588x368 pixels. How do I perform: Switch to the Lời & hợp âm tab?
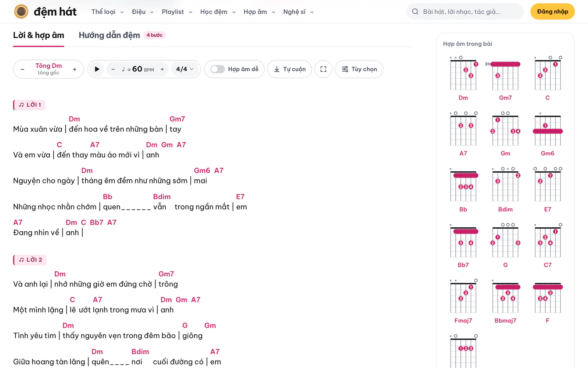(x=39, y=35)
